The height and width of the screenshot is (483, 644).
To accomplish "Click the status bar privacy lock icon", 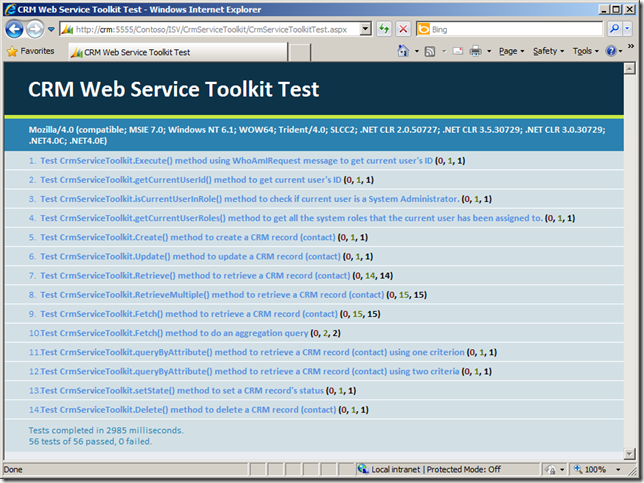I will pos(550,469).
